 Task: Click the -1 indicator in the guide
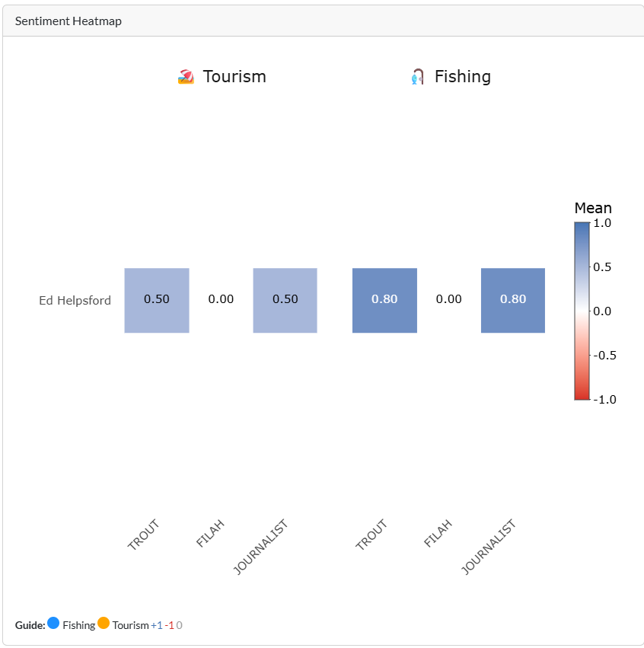(170, 625)
